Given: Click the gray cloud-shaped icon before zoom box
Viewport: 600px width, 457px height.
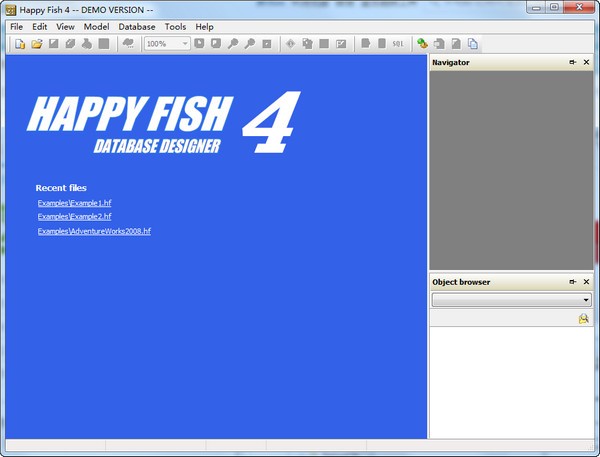Looking at the screenshot, I should tap(128, 44).
